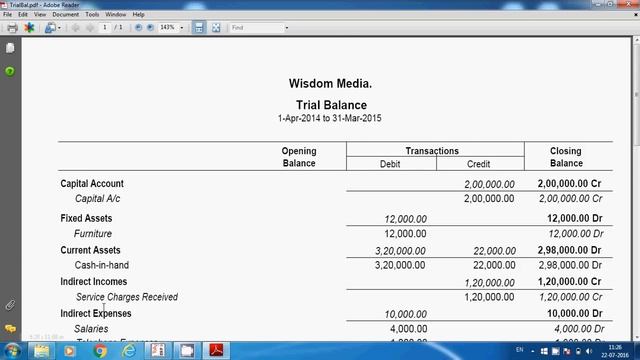Click the taskbar clock
The height and width of the screenshot is (360, 640).
click(x=615, y=351)
